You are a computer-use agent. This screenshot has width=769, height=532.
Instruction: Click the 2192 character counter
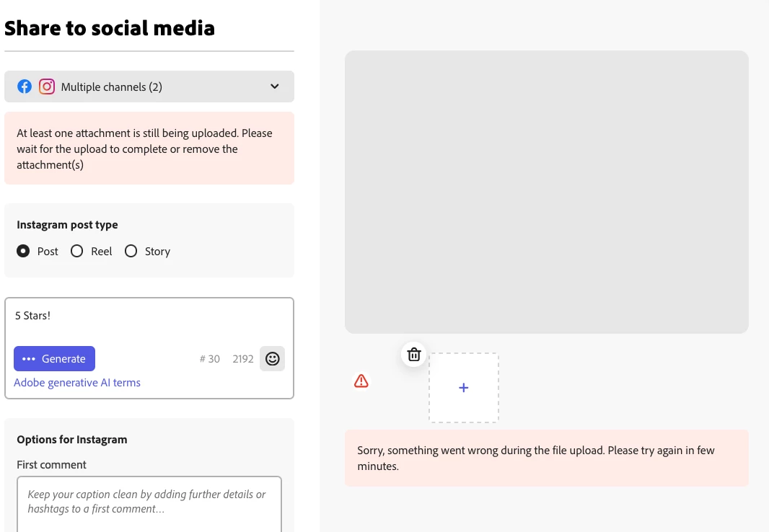click(243, 359)
